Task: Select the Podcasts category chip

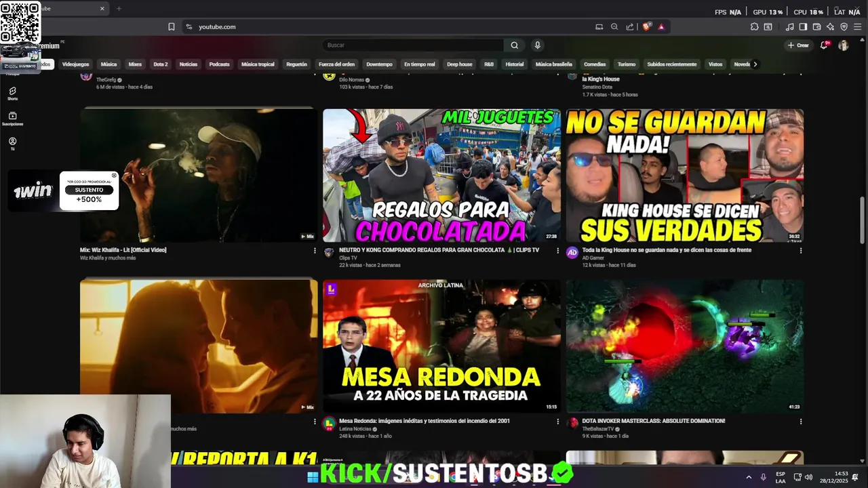Action: pyautogui.click(x=219, y=64)
